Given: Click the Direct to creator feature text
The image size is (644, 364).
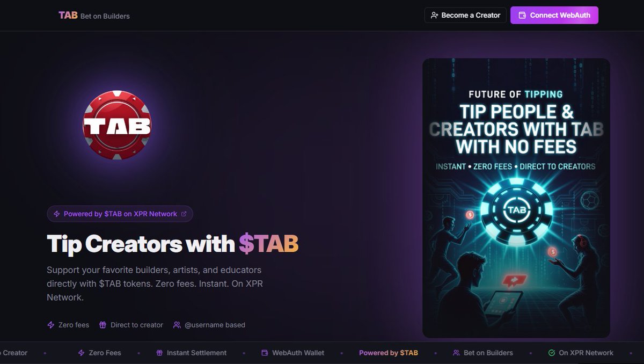Looking at the screenshot, I should coord(136,325).
